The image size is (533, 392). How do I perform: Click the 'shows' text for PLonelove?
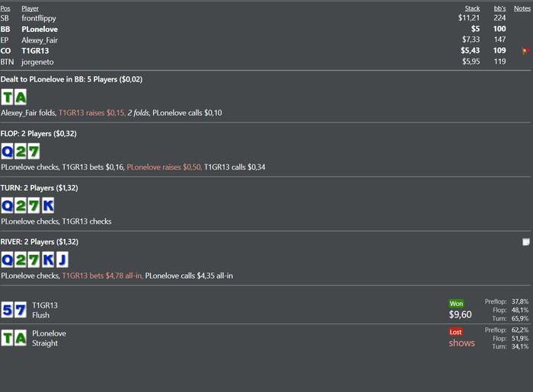click(x=461, y=343)
